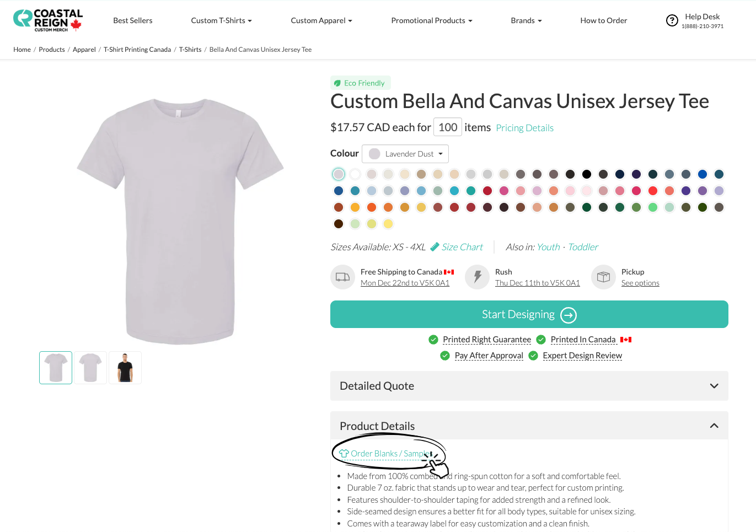Image resolution: width=756 pixels, height=532 pixels.
Task: Click the Coastal Reign logo
Action: [47, 20]
